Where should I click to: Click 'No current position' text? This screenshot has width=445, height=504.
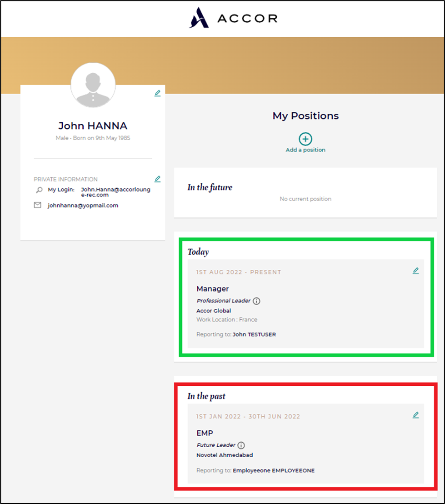305,199
